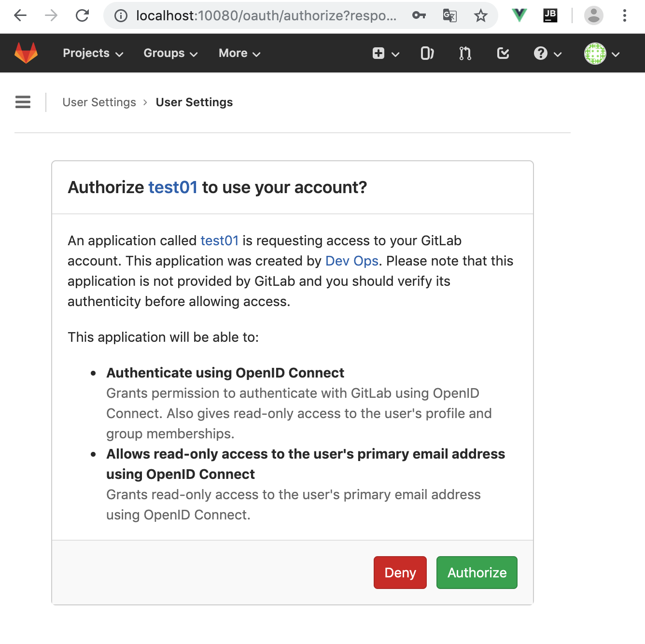The image size is (645, 644).
Task: Click 'Allows read-only access to the user's primary email' text
Action: pos(306,464)
